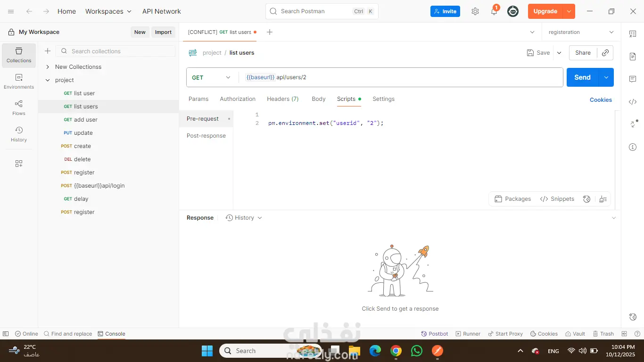Open the request Info icon in the right sidebar
Screen dimensions: 644x362
[x=633, y=147]
